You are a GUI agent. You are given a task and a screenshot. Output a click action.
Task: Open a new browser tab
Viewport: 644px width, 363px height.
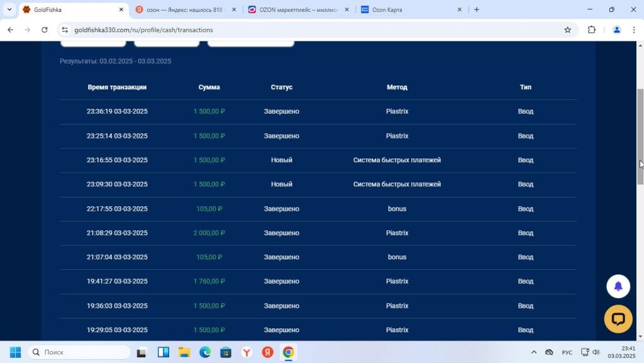(477, 9)
